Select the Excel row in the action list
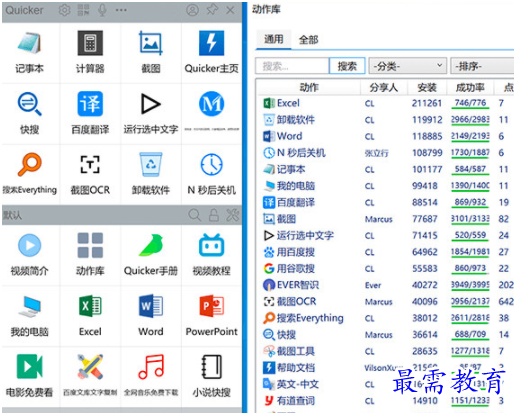514x413 pixels. [x=386, y=103]
